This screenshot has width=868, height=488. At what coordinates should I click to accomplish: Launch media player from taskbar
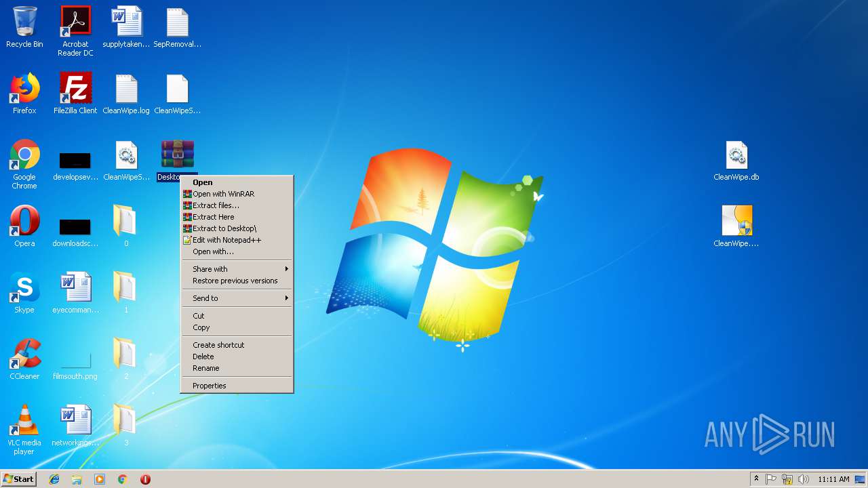(100, 479)
